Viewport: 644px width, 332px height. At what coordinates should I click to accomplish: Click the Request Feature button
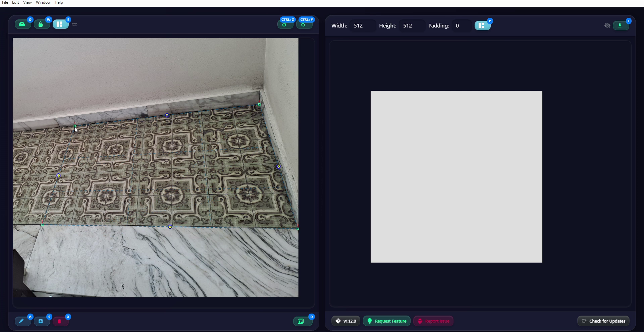(387, 321)
